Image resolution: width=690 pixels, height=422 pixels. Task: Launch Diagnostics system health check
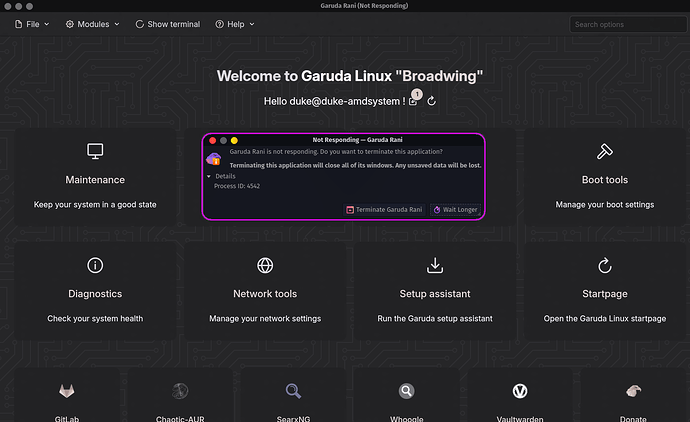pyautogui.click(x=95, y=292)
